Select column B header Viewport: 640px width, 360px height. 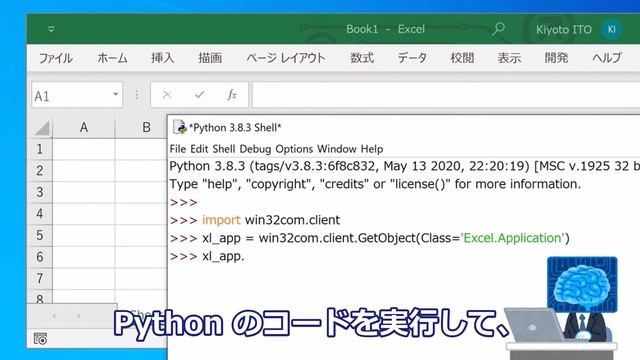(x=141, y=127)
